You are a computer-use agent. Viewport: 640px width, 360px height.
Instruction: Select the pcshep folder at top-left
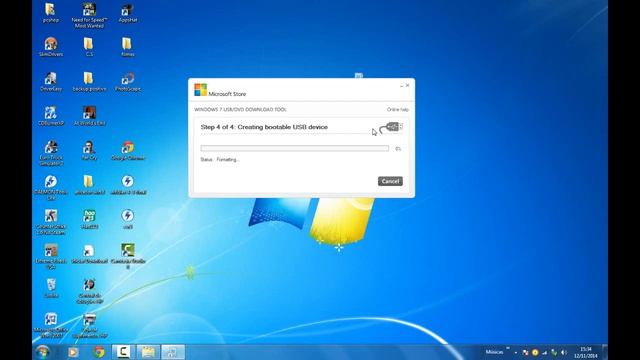pyautogui.click(x=51, y=13)
